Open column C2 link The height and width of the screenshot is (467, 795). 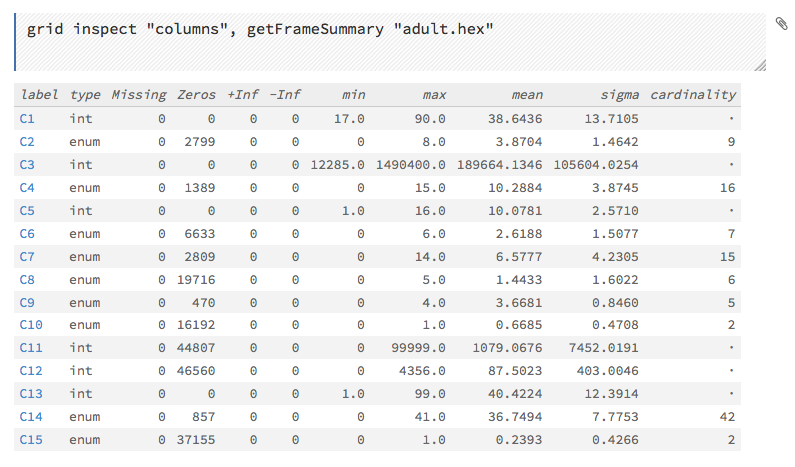[27, 142]
